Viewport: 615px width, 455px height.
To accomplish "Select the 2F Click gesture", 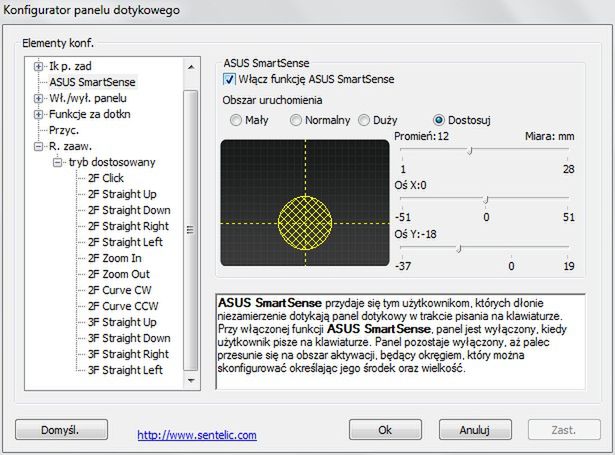I will (x=106, y=178).
